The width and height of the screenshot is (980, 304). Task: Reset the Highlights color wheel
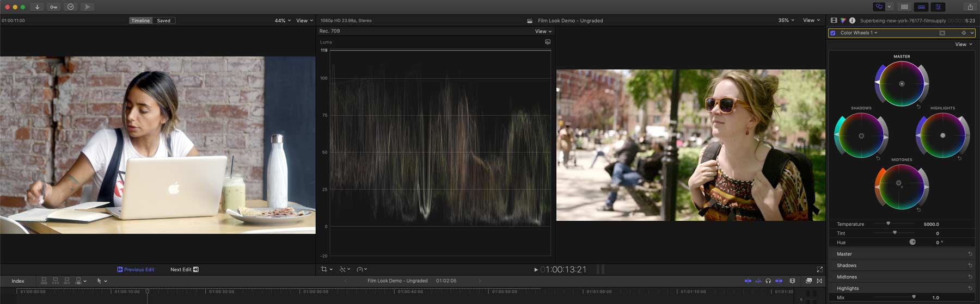959,158
